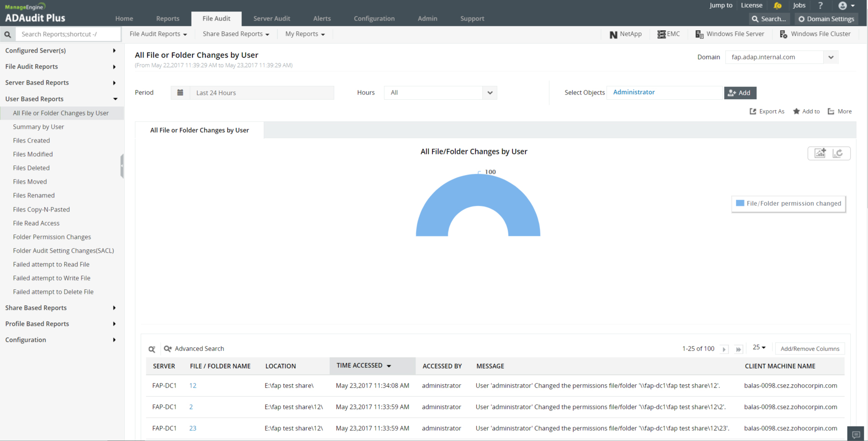Image resolution: width=868 pixels, height=441 pixels.
Task: Click the help question mark icon
Action: coord(820,5)
